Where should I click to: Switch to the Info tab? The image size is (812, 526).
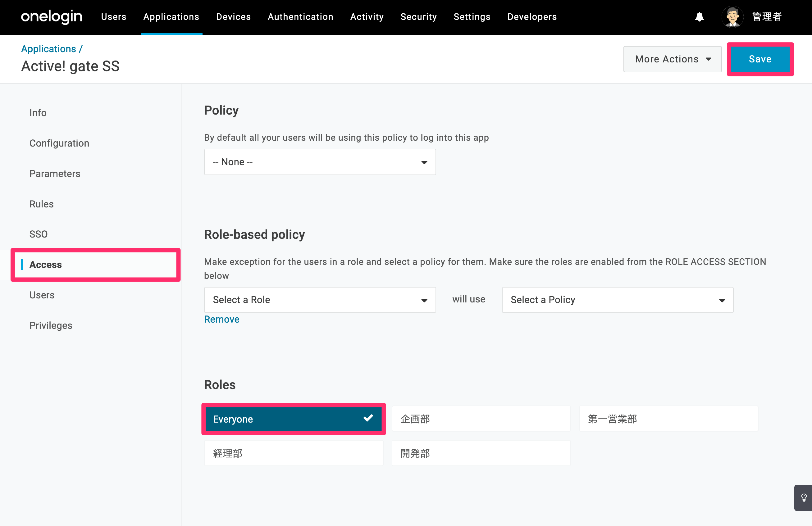click(38, 113)
